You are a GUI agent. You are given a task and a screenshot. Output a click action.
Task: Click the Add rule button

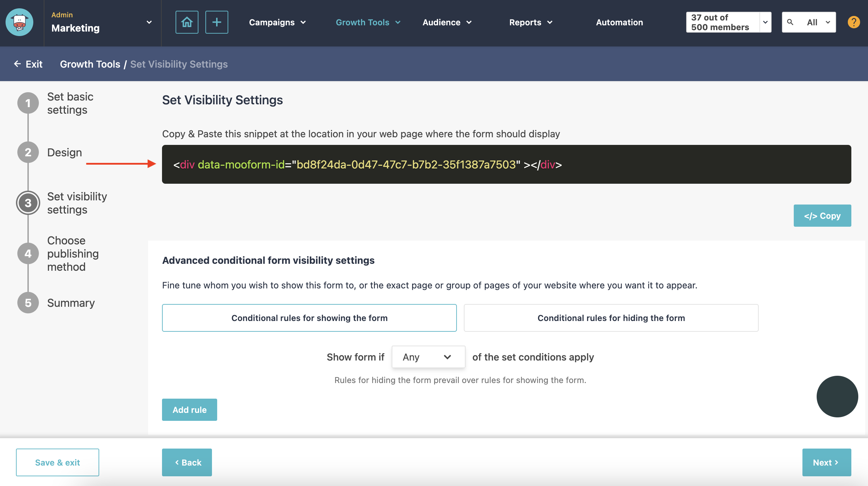point(189,409)
